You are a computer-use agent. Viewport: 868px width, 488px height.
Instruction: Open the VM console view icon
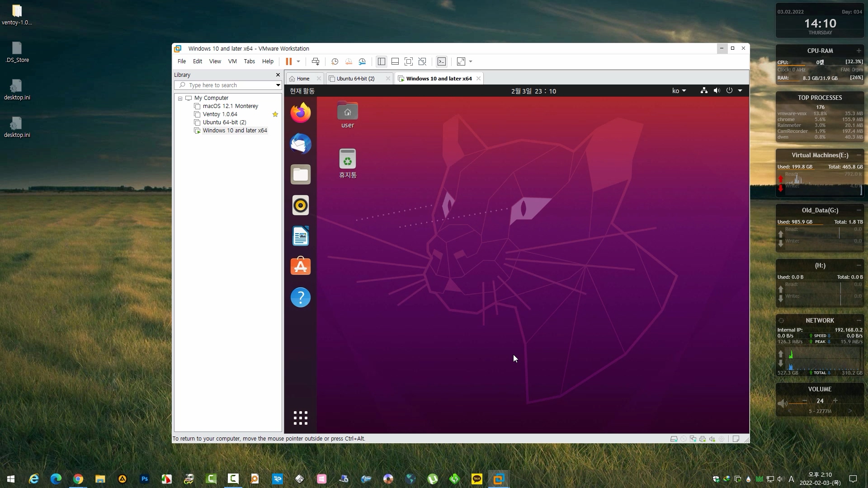coord(442,61)
